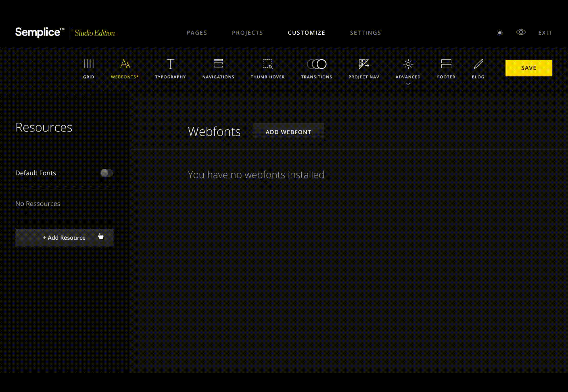Open the Blog pencil icon
This screenshot has height=392, width=568.
pos(478,64)
